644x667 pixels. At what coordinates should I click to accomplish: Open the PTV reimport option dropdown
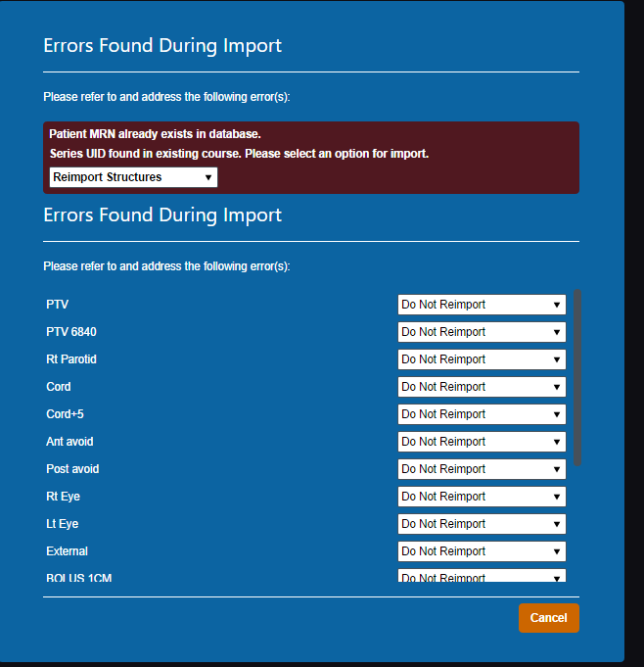482,305
